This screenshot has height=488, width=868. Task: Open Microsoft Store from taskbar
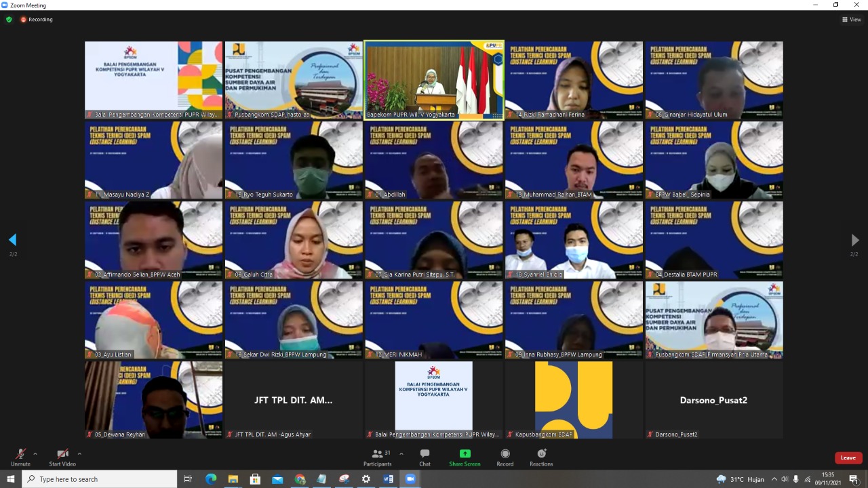tap(255, 479)
